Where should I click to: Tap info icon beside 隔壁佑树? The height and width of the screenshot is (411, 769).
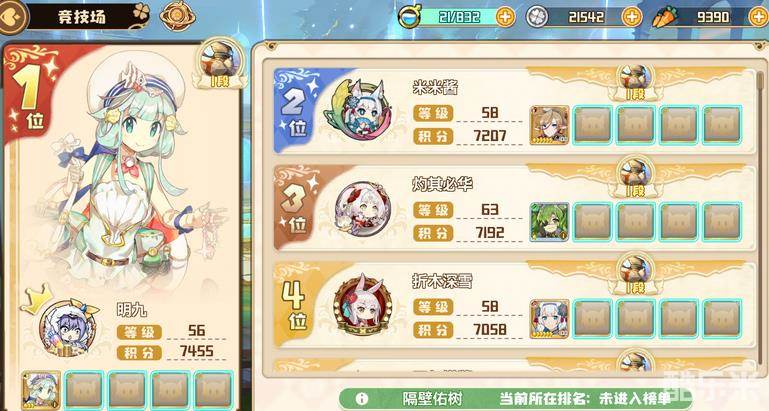[361, 398]
